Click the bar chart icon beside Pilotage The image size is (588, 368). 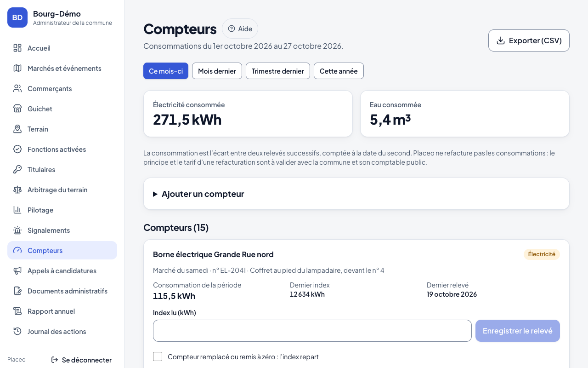pyautogui.click(x=17, y=210)
